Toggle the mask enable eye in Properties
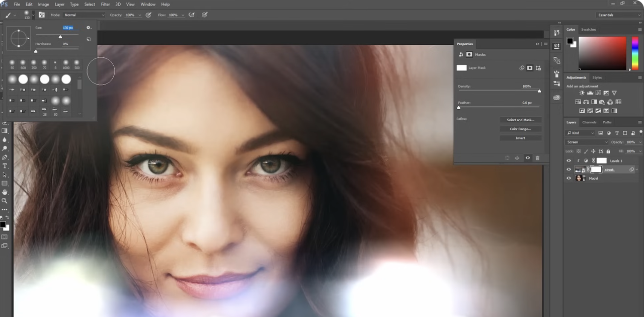 (x=528, y=158)
